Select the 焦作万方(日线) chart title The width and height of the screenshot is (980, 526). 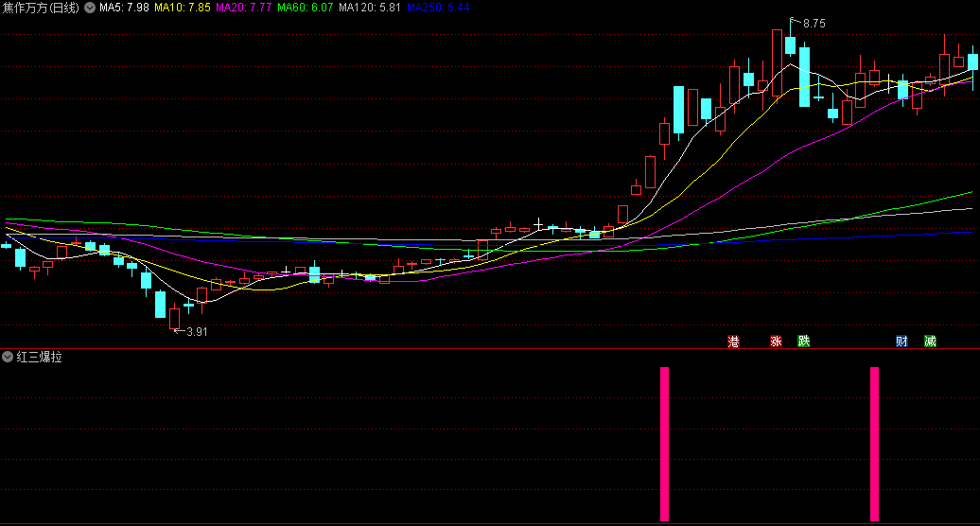point(42,9)
